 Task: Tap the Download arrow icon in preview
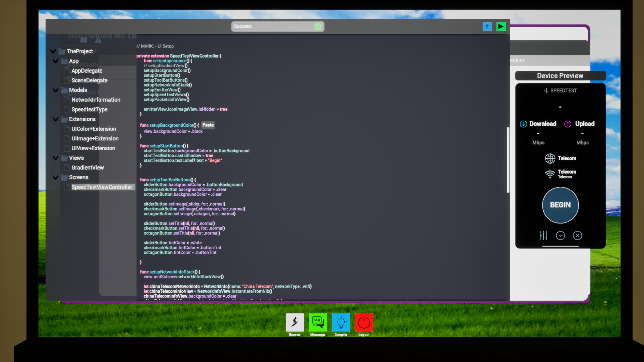(x=524, y=124)
